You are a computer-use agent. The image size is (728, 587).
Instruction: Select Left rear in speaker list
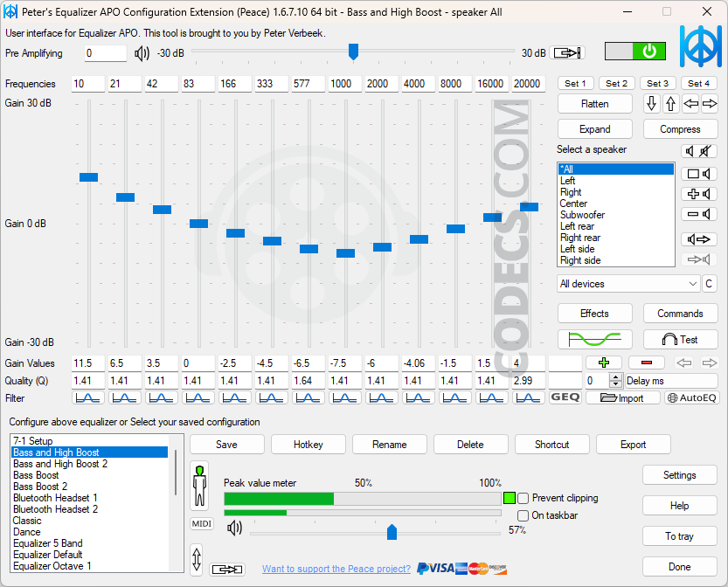pos(616,226)
